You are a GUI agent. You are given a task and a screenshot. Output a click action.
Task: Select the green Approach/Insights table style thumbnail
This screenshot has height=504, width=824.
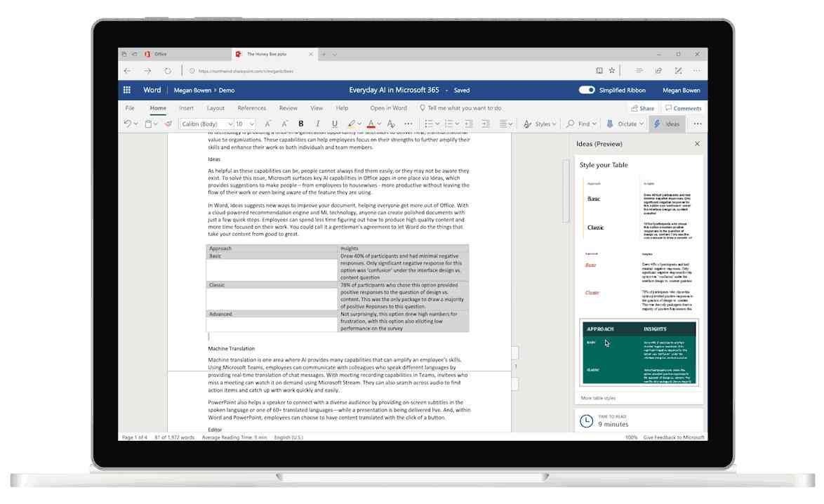[x=639, y=352]
